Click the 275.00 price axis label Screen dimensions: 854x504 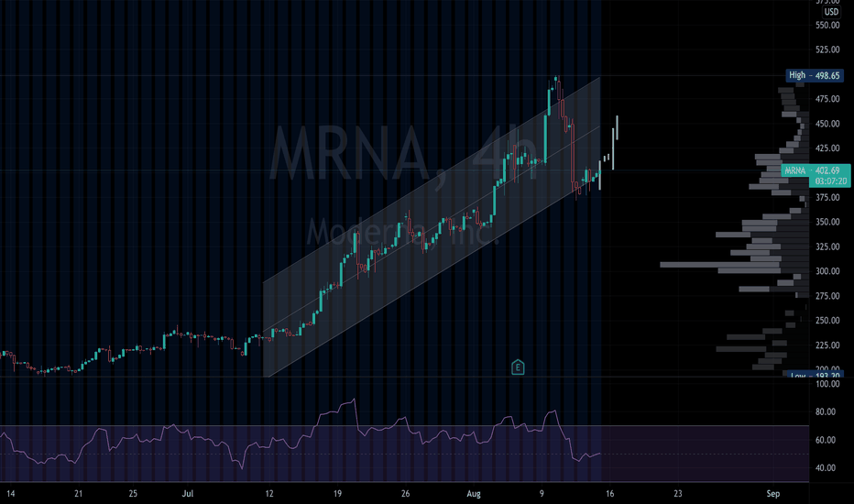point(827,296)
